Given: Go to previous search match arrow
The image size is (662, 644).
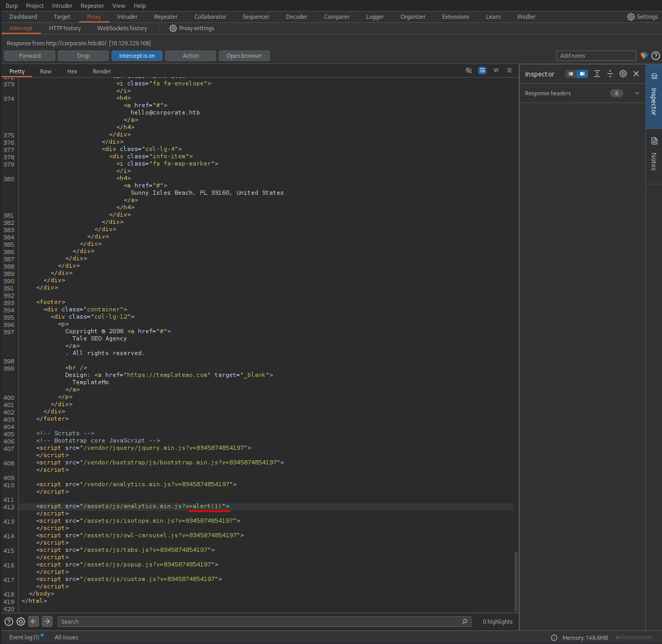Looking at the screenshot, I should pos(34,621).
